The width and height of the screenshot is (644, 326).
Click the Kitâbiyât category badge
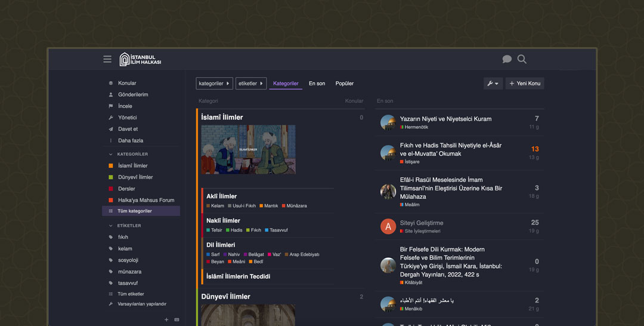pyautogui.click(x=411, y=283)
